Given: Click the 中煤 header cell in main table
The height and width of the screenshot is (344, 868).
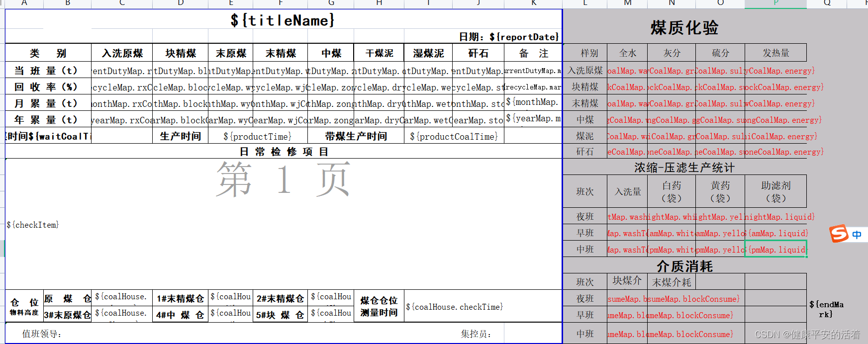Looking at the screenshot, I should click(331, 53).
